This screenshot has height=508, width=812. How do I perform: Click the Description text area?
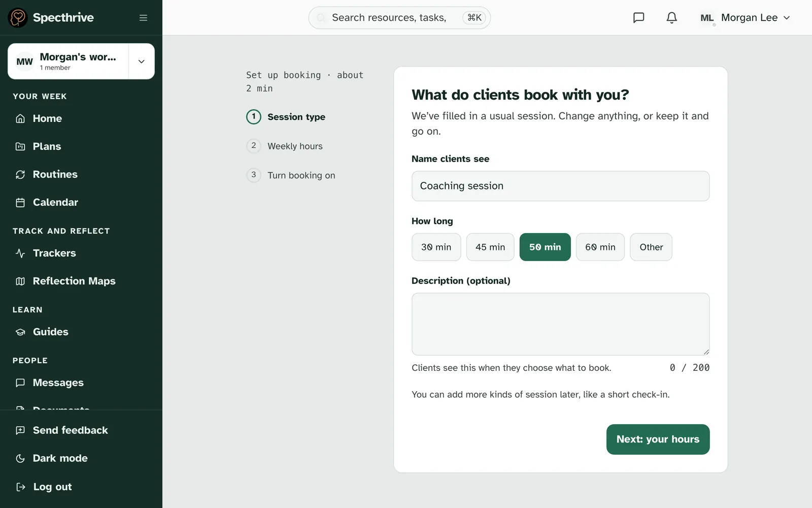560,324
